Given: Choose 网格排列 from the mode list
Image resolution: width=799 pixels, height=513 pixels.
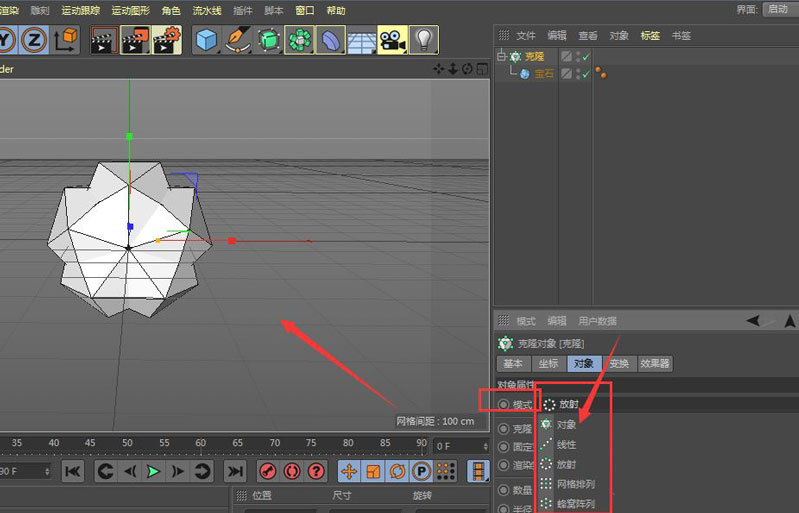Looking at the screenshot, I should (x=574, y=484).
